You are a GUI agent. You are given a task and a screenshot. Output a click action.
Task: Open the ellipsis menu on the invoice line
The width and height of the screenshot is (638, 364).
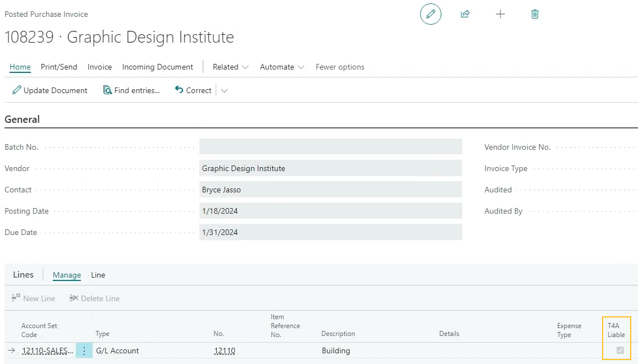point(84,350)
